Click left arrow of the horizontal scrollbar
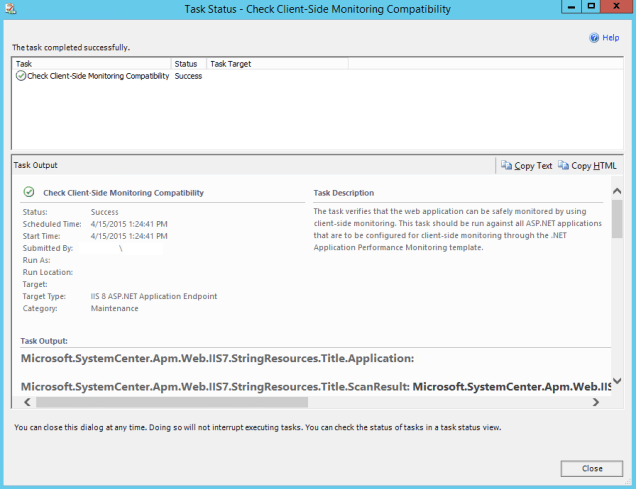 [23, 402]
